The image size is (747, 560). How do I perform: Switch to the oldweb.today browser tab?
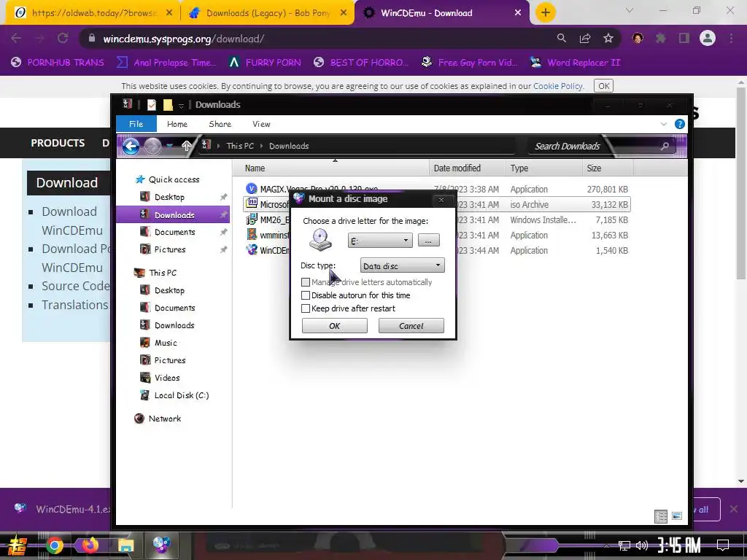[x=93, y=13]
